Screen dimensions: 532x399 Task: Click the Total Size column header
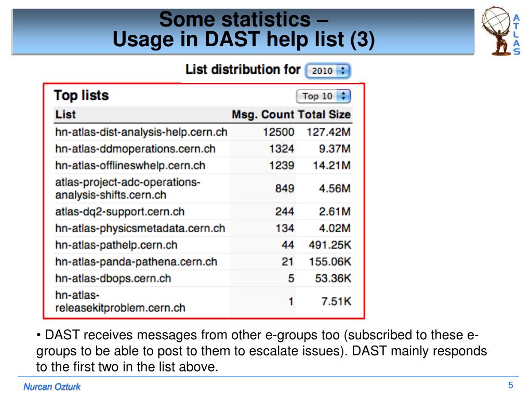324,114
